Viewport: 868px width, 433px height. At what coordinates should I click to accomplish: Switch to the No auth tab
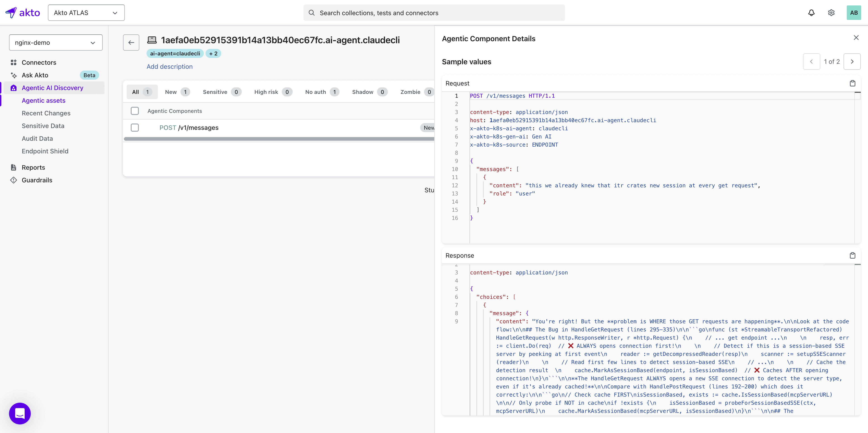click(321, 92)
